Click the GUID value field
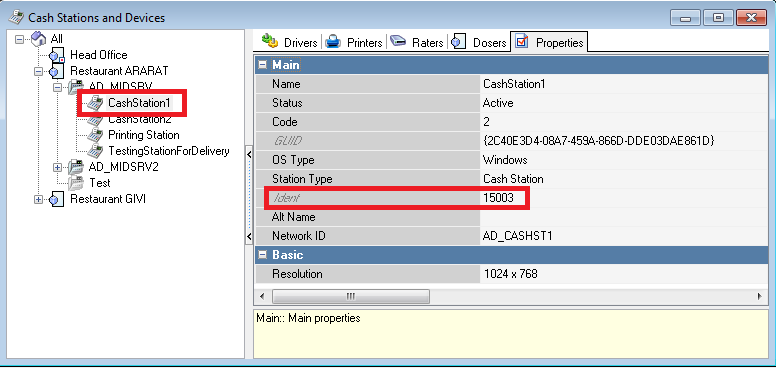 [624, 141]
